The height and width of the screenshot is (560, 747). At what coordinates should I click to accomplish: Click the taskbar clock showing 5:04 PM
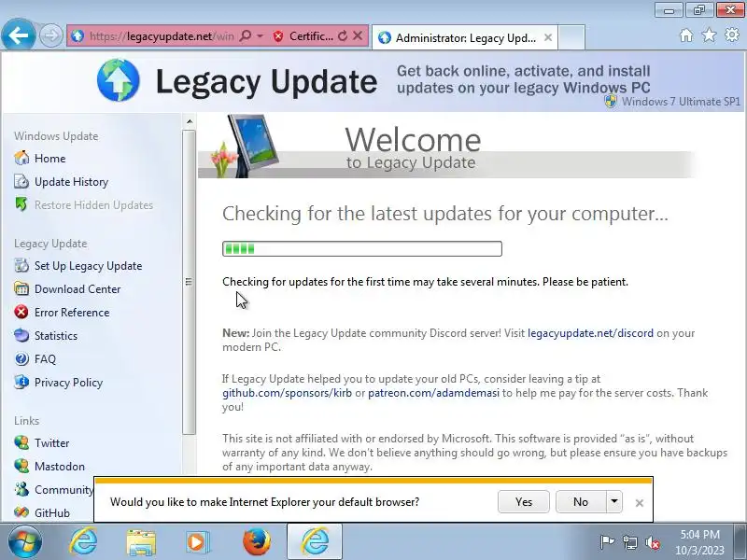[699, 542]
